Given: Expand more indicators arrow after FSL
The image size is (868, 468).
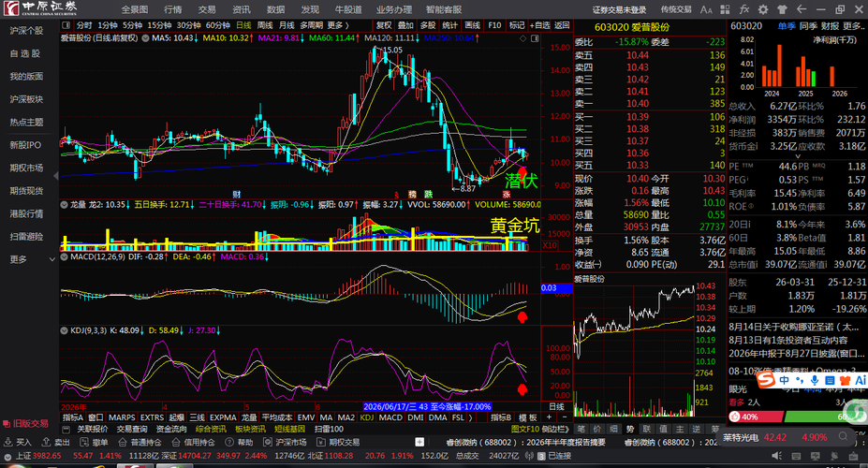Looking at the screenshot, I should 471,417.
